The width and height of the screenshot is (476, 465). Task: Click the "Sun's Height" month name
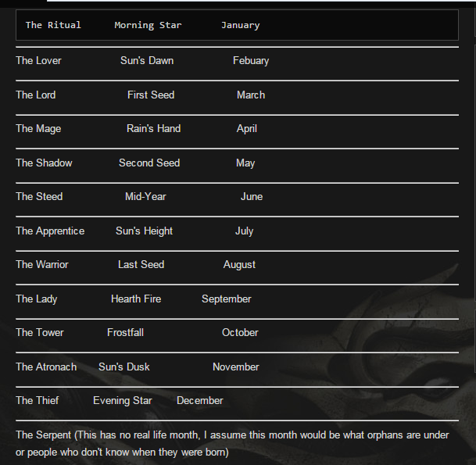tap(144, 231)
